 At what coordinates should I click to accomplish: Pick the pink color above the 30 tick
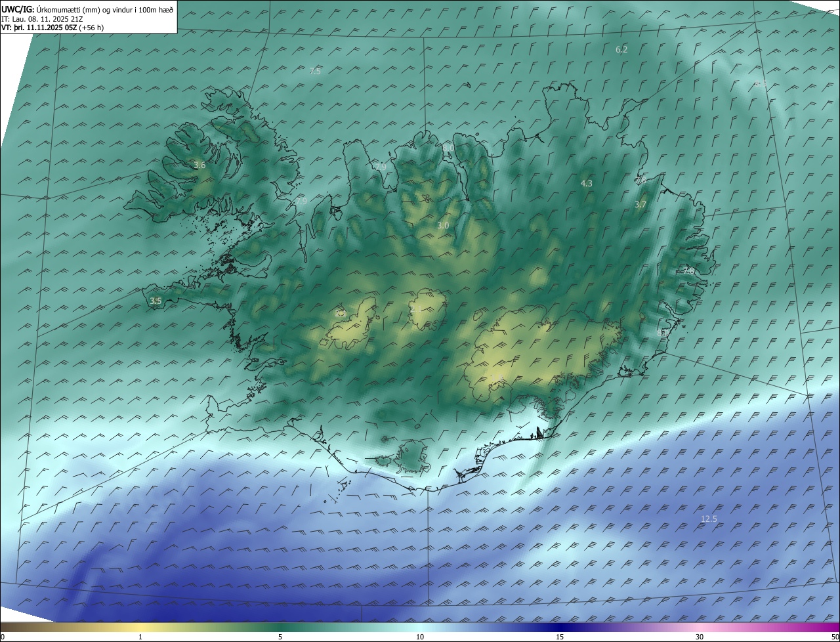tap(700, 627)
